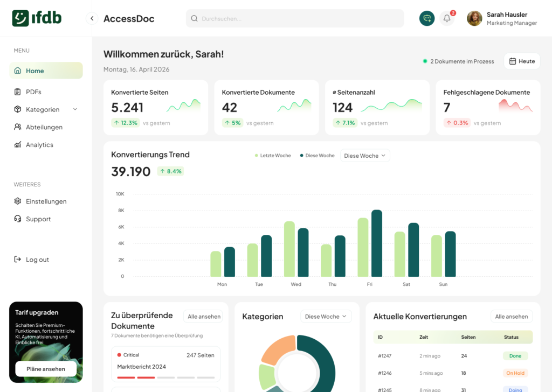Click the 39.190 trend total

click(x=130, y=172)
